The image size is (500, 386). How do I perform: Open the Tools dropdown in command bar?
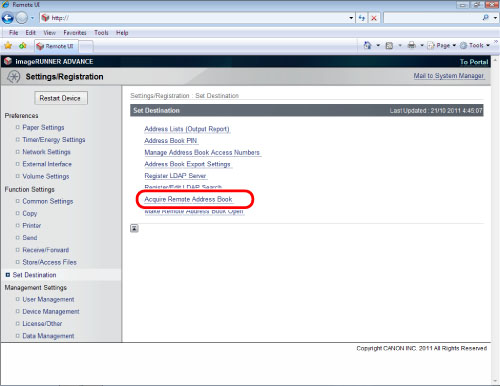click(475, 45)
